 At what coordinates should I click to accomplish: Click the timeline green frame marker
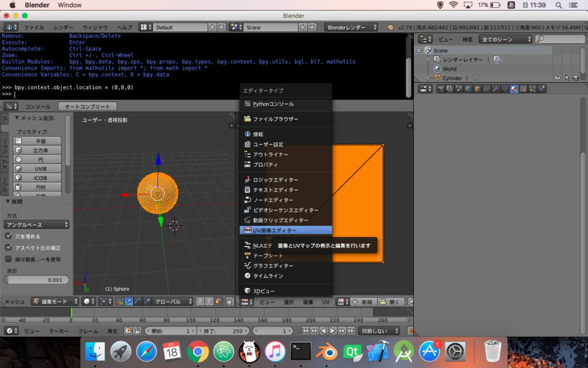pos(71,312)
